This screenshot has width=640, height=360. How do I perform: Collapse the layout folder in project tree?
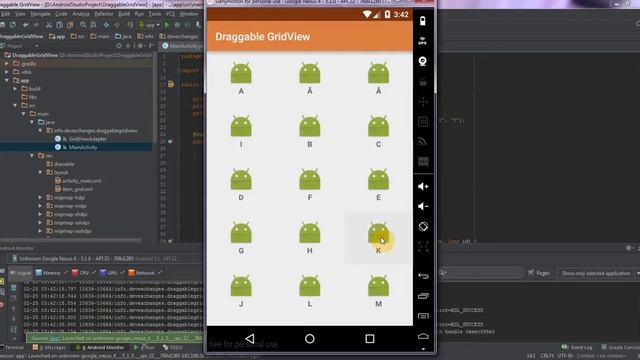(40, 172)
